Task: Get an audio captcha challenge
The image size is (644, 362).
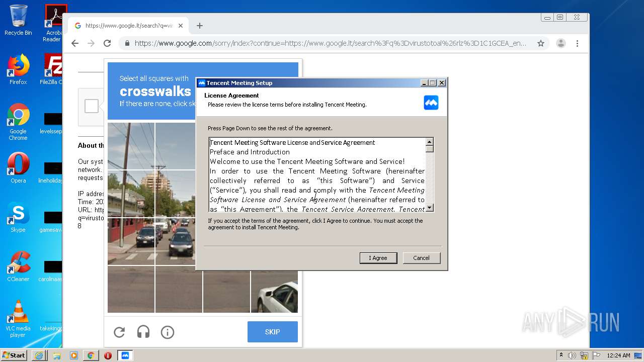Action: tap(143, 332)
